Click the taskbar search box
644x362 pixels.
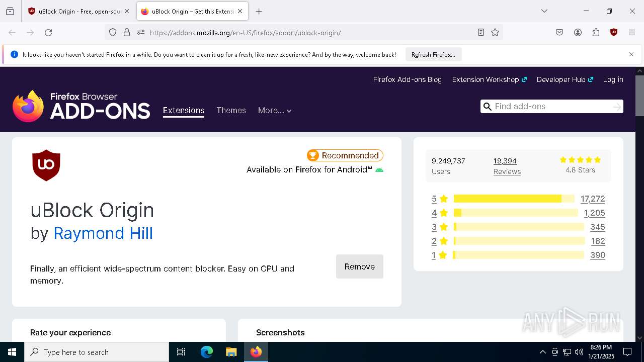[97, 352]
